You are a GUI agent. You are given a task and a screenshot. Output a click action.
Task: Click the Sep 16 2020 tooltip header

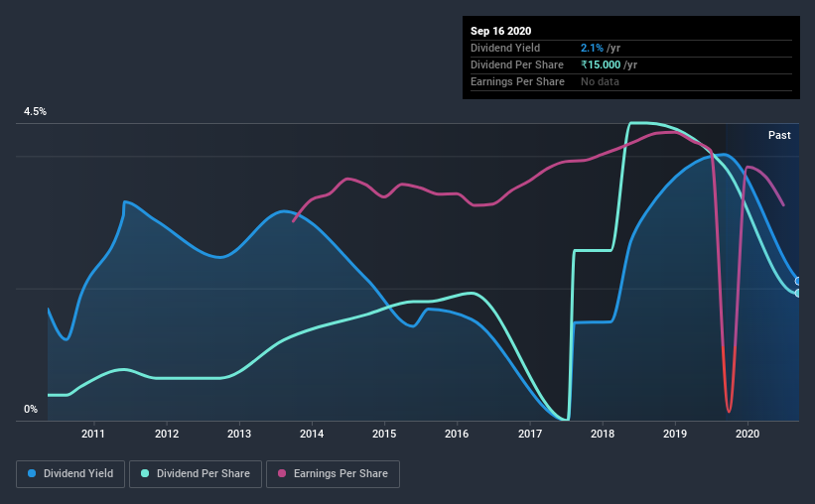500,31
